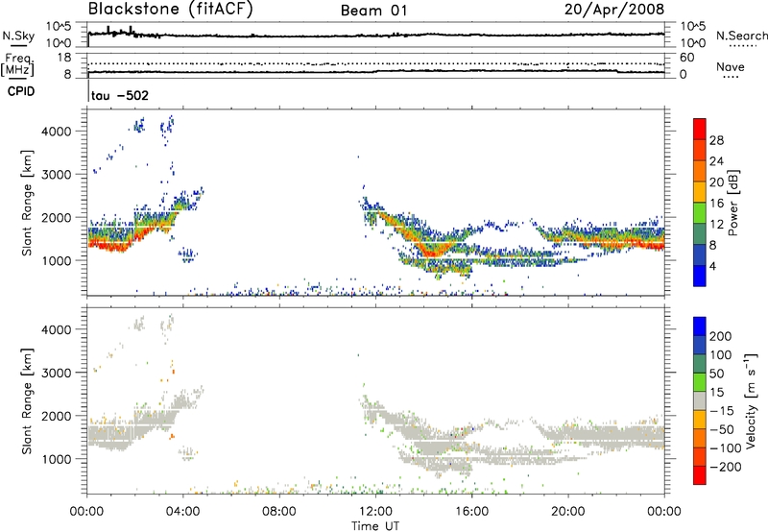Screen dimensions: 768x532
Task: Click the 'Time UT' axis title
Action: pyautogui.click(x=375, y=525)
